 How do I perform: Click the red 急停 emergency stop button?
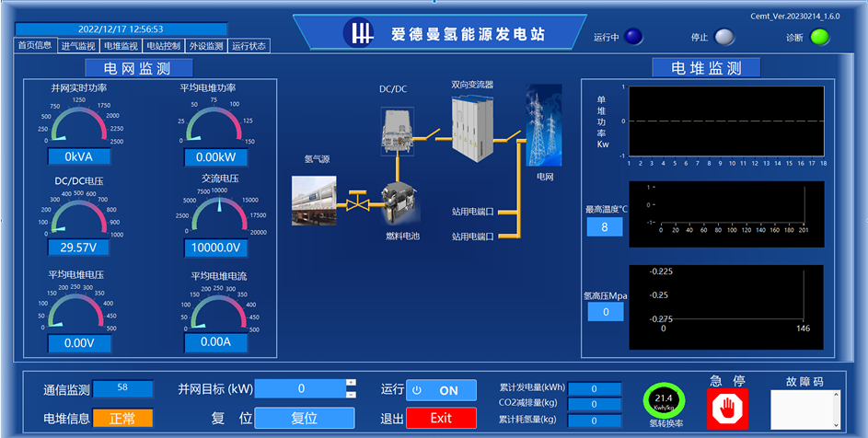[727, 409]
